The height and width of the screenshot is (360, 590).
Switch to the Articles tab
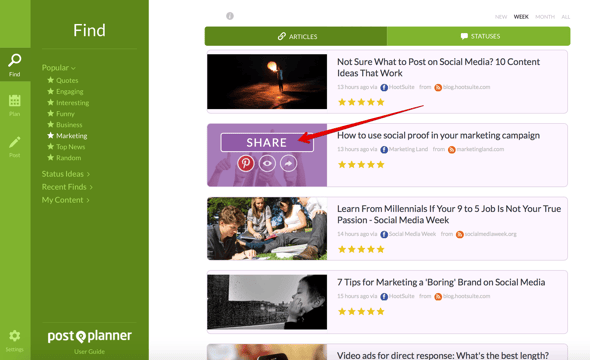click(296, 36)
